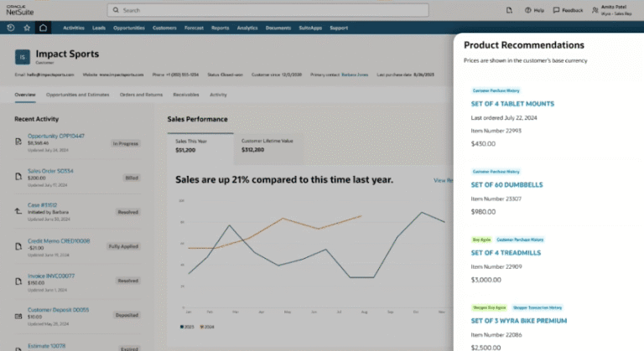
Task: Click the Billed status badge
Action: 132,178
